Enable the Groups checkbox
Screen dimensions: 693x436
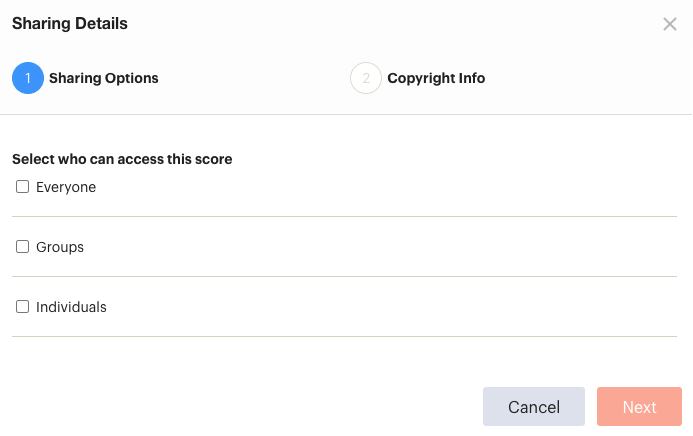[23, 246]
